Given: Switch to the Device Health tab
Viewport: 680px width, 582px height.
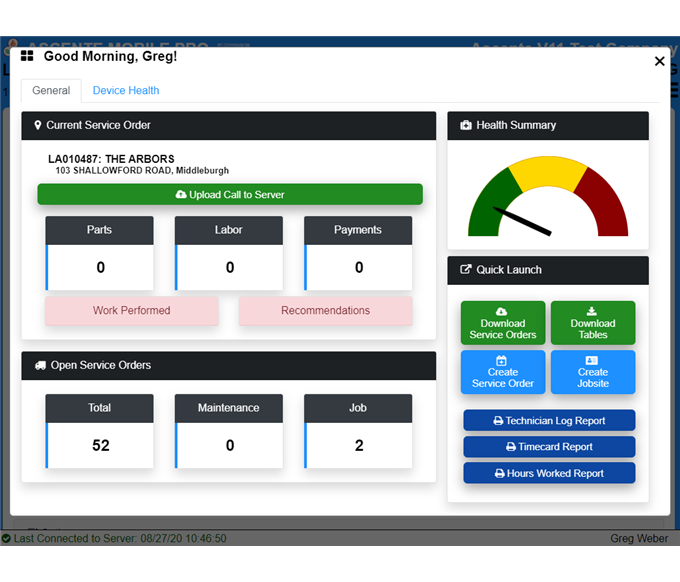Looking at the screenshot, I should [126, 91].
